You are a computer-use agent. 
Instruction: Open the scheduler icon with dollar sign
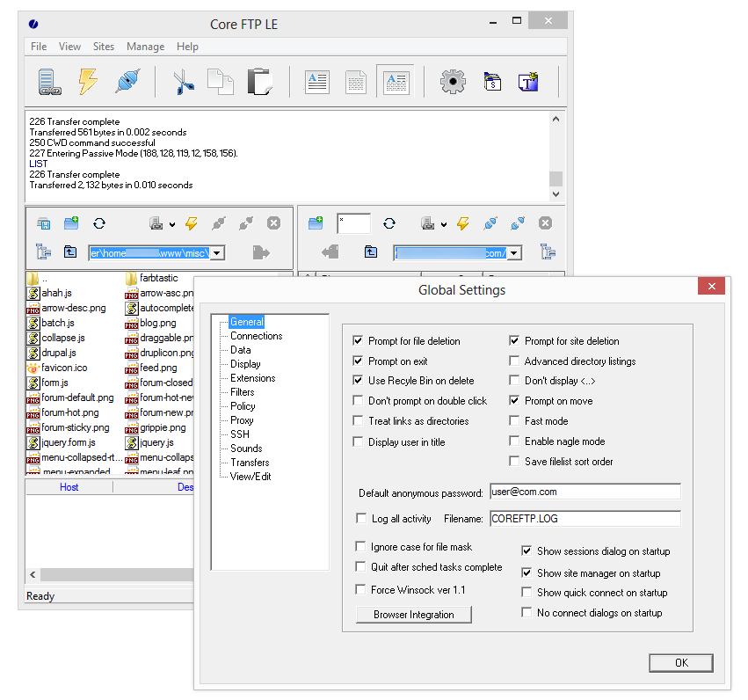pyautogui.click(x=492, y=82)
